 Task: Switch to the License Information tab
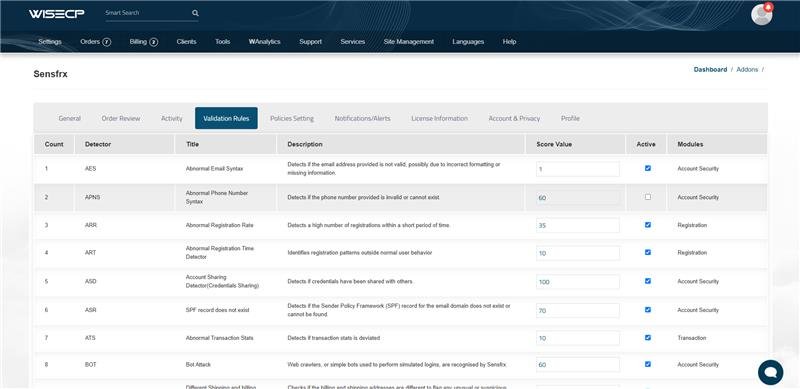pos(439,118)
